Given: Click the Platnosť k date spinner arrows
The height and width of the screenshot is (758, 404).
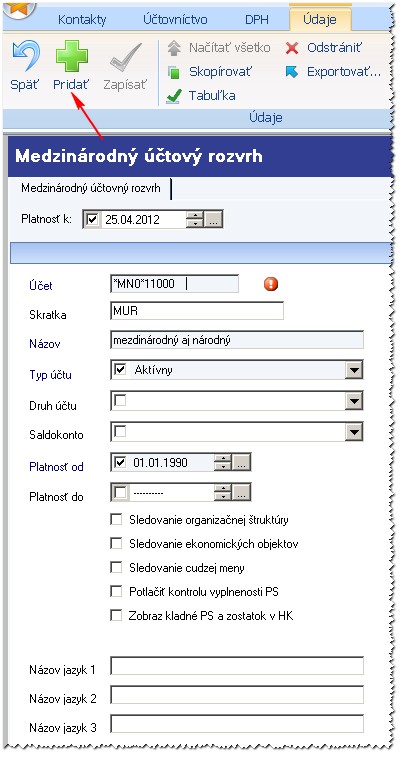Looking at the screenshot, I should (195, 220).
